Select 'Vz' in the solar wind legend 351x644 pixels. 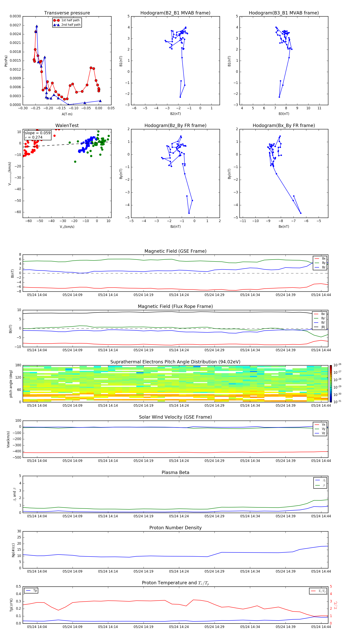pos(320,433)
